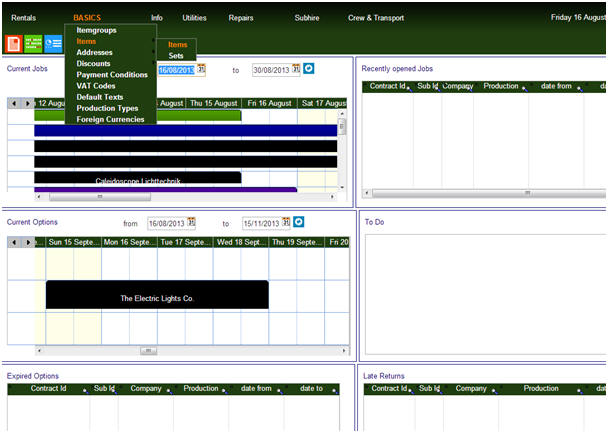Open the Rentals menu

pyautogui.click(x=23, y=18)
